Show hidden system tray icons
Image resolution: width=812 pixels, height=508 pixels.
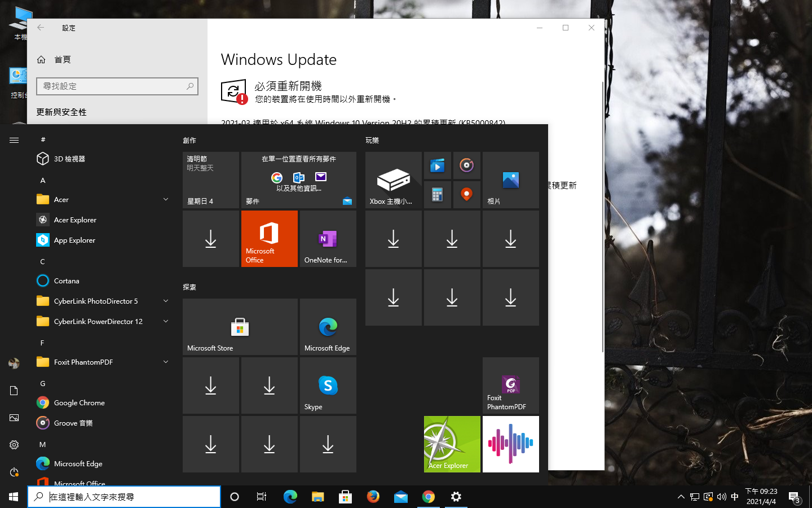pyautogui.click(x=681, y=497)
